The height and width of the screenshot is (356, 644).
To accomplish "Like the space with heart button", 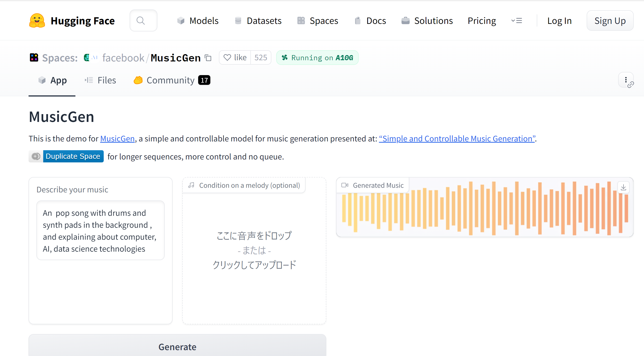I will coord(235,58).
